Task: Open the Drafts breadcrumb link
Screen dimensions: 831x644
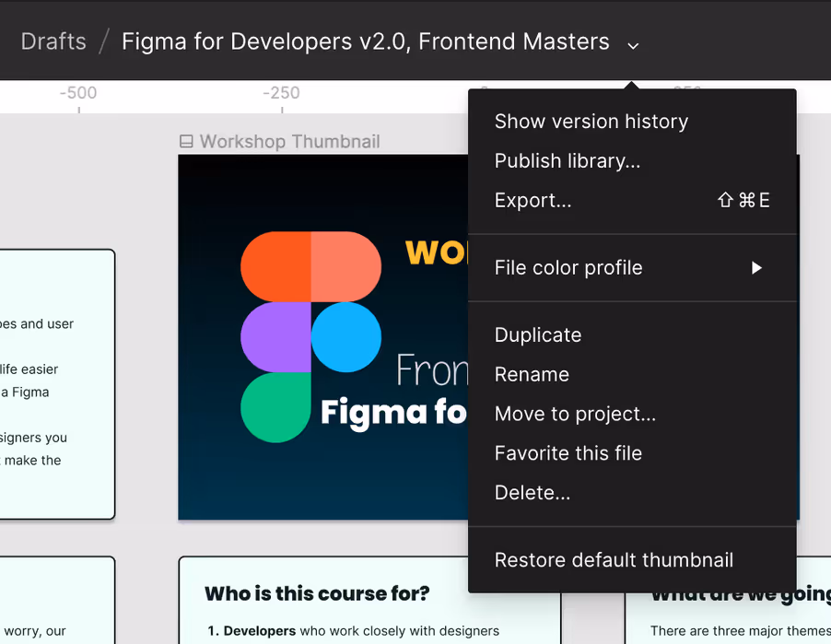Action: tap(53, 41)
